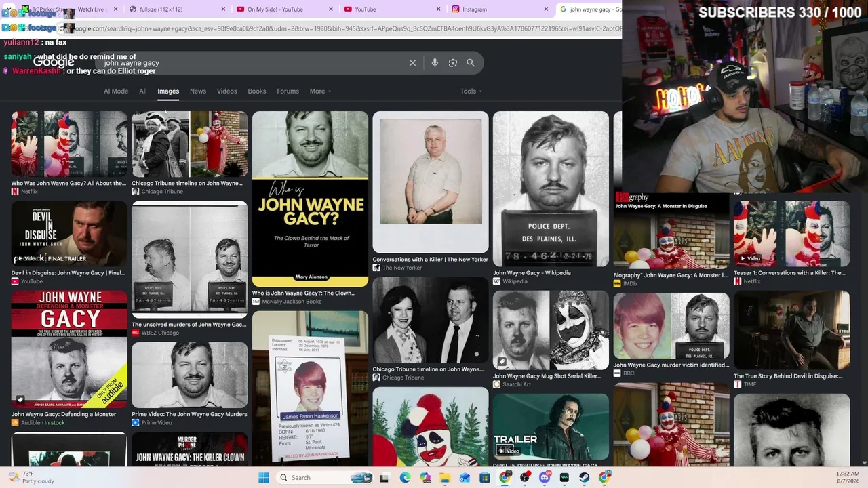Close the 'On My Side! - YouTube' tab

click(x=331, y=9)
